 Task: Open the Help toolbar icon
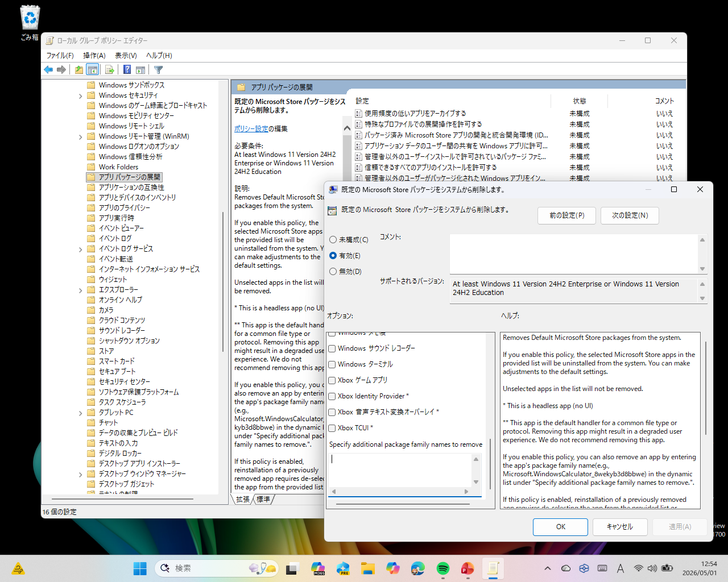[127, 70]
